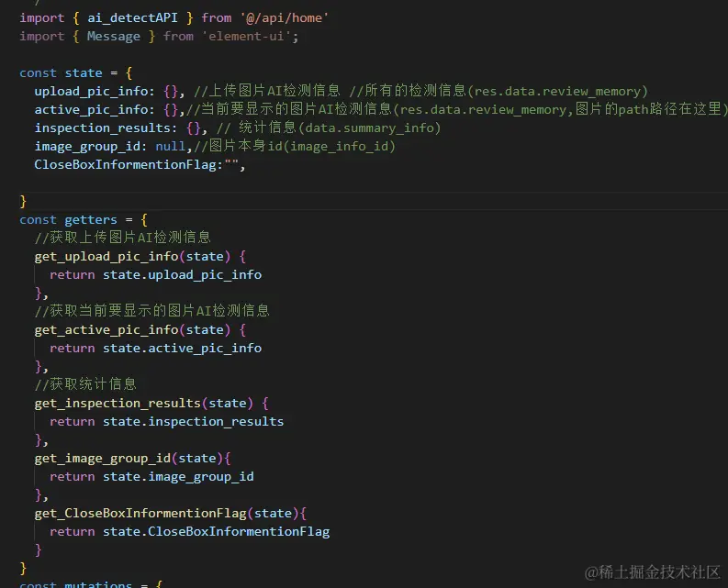Click the active_pic_info property in state
This screenshot has width=728, height=588.
click(x=91, y=109)
